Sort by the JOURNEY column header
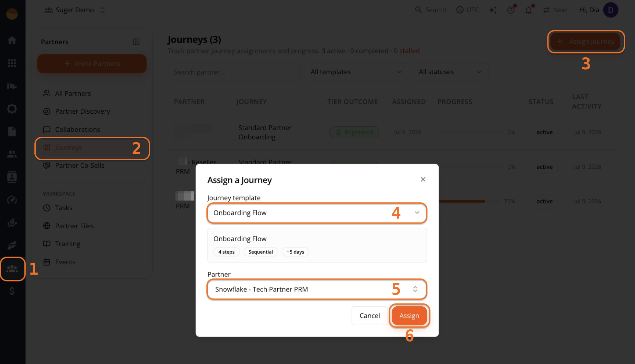This screenshot has height=364, width=635. click(x=251, y=102)
